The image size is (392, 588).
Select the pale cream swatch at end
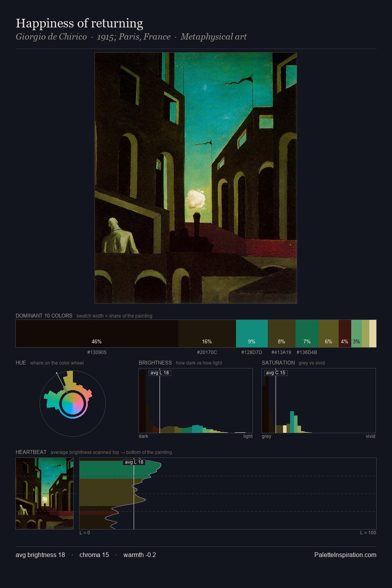(x=373, y=334)
